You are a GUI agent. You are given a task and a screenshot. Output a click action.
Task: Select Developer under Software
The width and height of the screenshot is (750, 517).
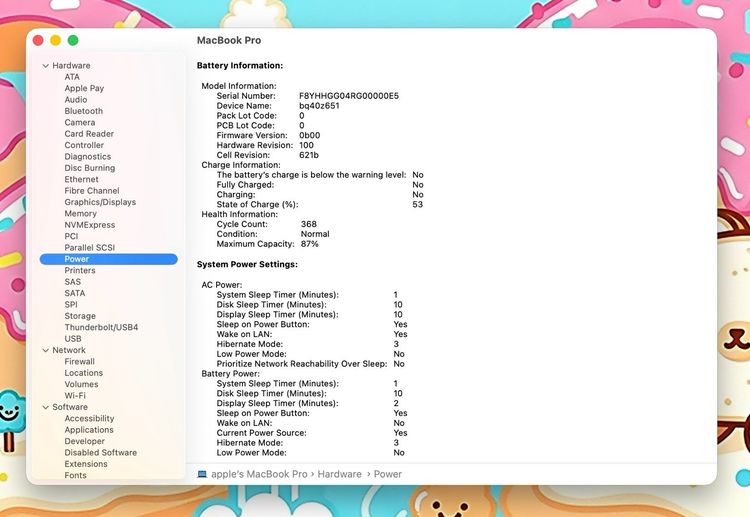tap(85, 441)
